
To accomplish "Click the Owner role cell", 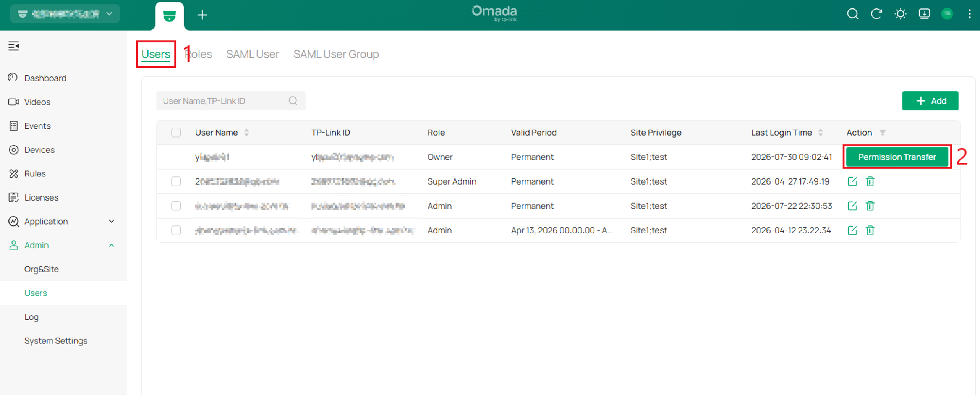I will click(x=440, y=157).
